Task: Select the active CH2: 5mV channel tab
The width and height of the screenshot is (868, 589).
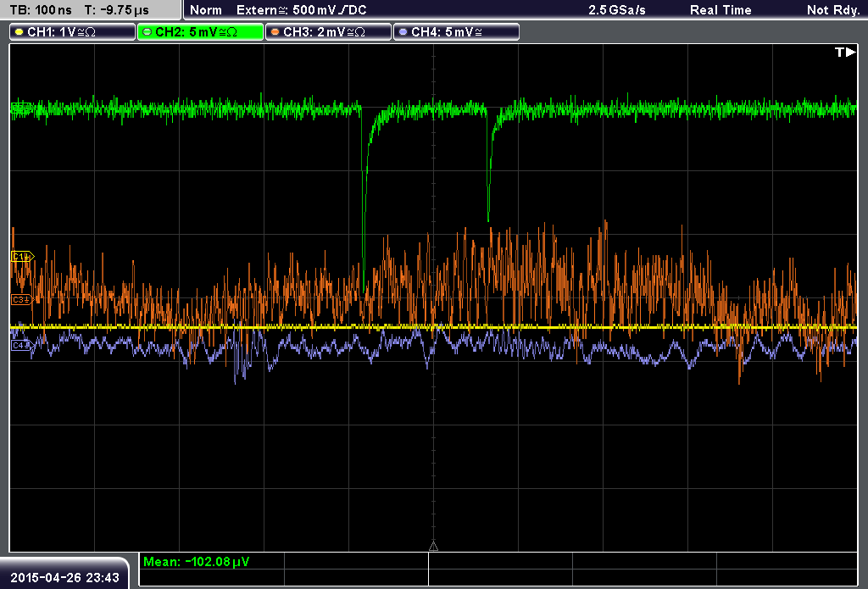Action: coord(200,32)
